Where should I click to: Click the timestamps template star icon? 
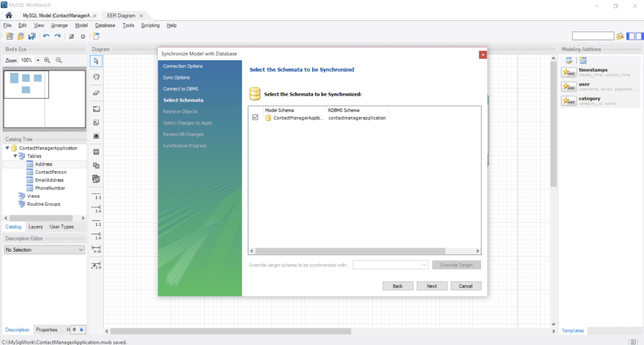569,72
